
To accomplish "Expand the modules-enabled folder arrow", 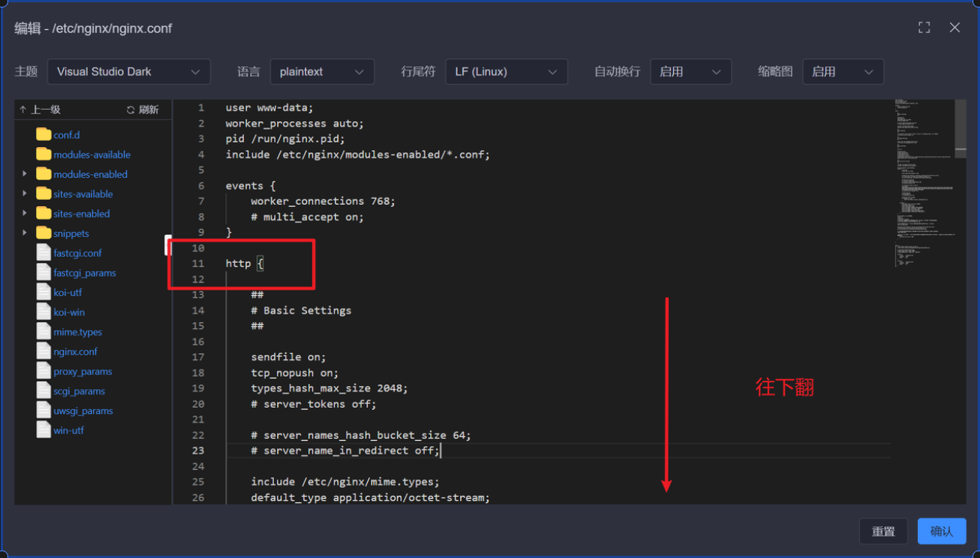I will click(x=25, y=174).
